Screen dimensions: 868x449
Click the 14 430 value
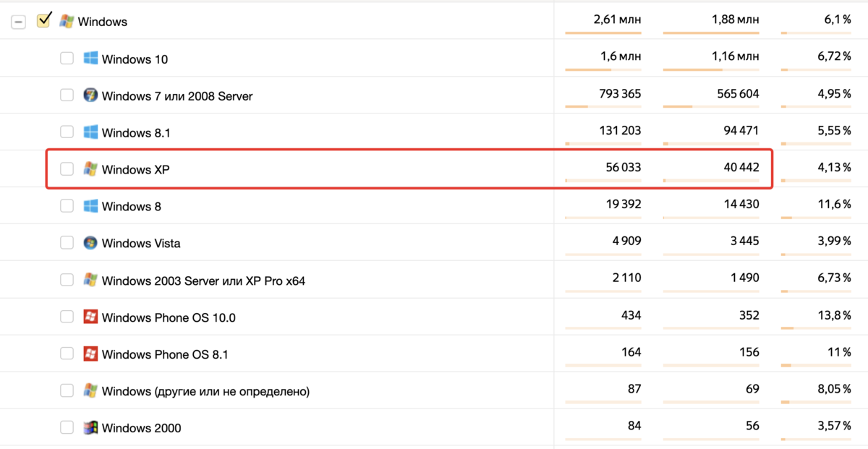tap(741, 204)
